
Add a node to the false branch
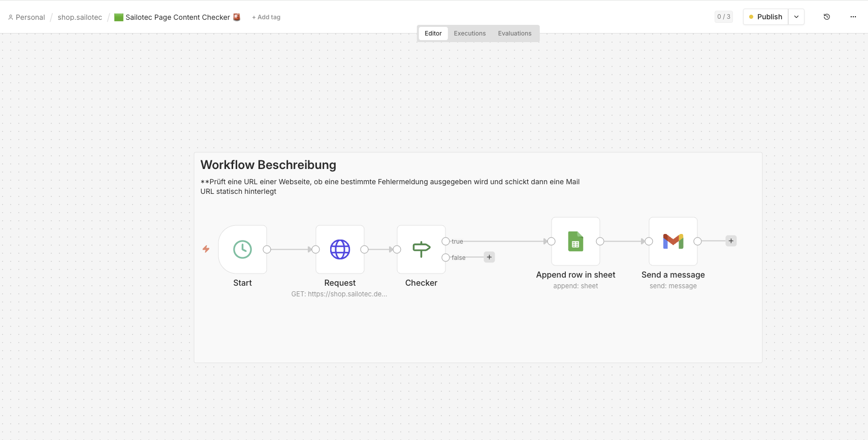click(x=489, y=257)
